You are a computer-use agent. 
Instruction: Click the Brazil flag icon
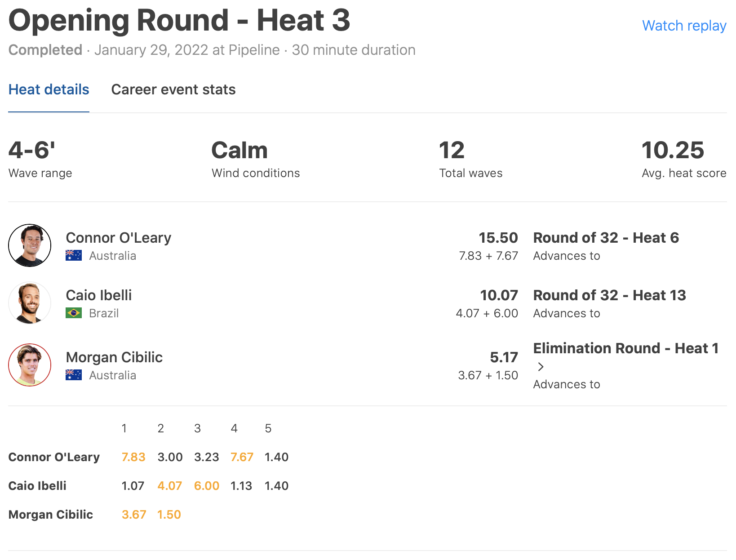(x=74, y=313)
